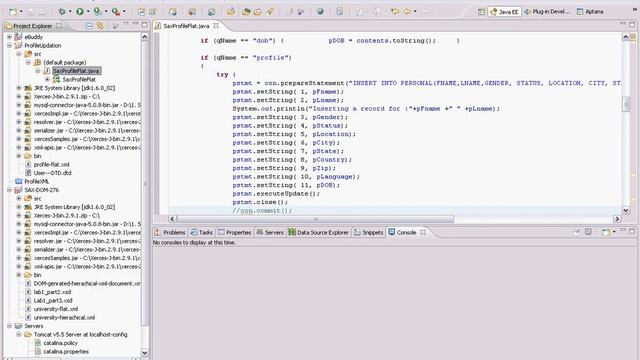Click the Search flashlight toolbar icon
The width and height of the screenshot is (640, 360).
coord(269,12)
